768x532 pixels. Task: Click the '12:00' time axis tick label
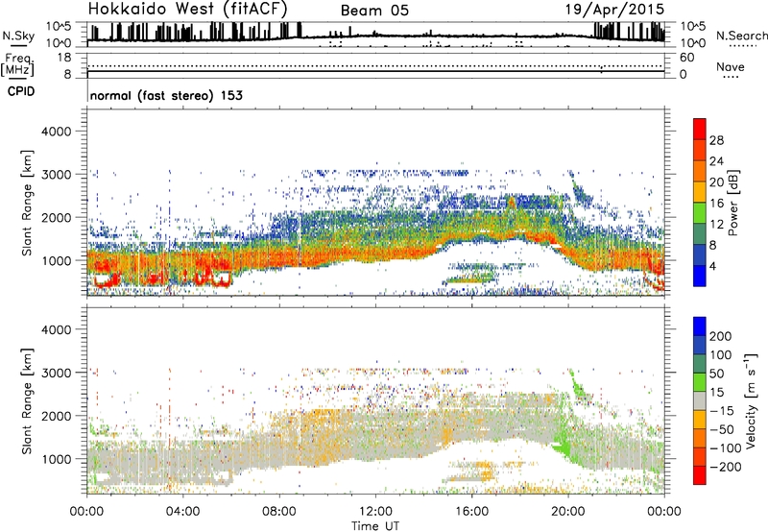click(375, 512)
